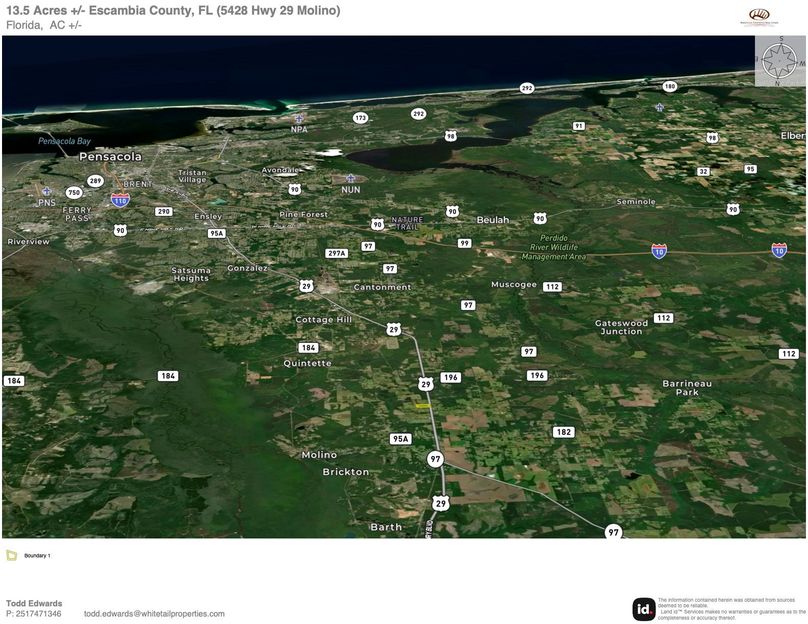Click the Pensacola city label on map
This screenshot has width=808, height=624.
click(x=113, y=157)
